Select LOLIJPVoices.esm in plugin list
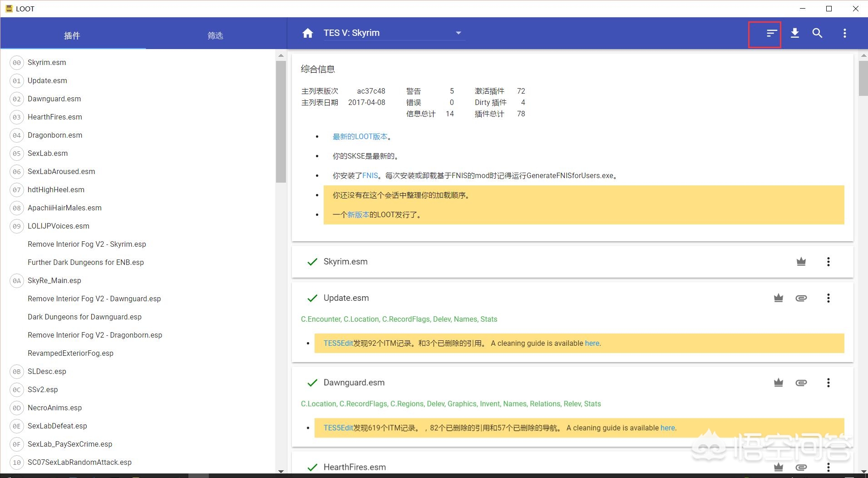 (x=59, y=226)
